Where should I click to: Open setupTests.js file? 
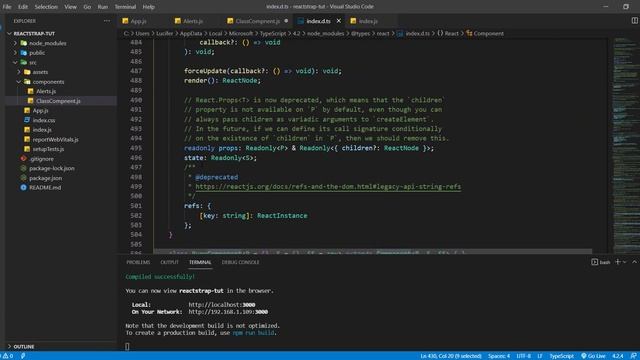pyautogui.click(x=48, y=149)
